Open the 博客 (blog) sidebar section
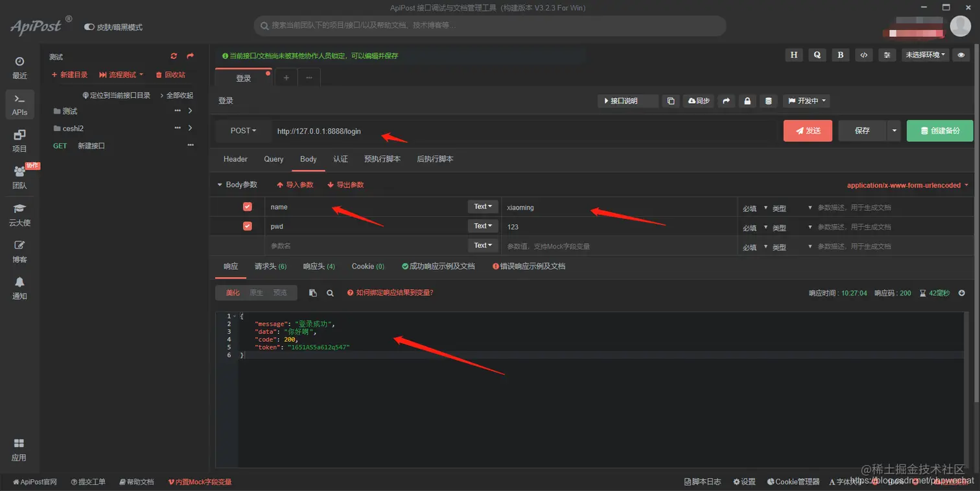This screenshot has height=491, width=980. [x=19, y=252]
